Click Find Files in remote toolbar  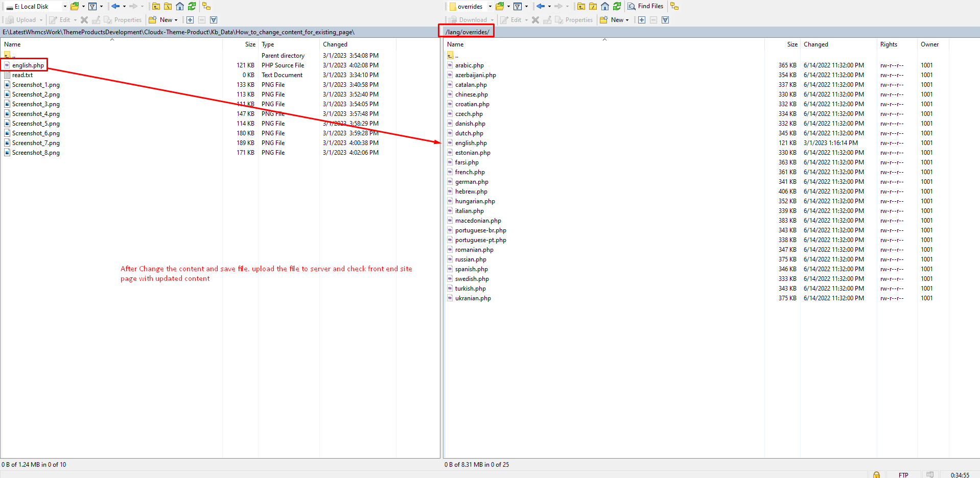tap(645, 6)
